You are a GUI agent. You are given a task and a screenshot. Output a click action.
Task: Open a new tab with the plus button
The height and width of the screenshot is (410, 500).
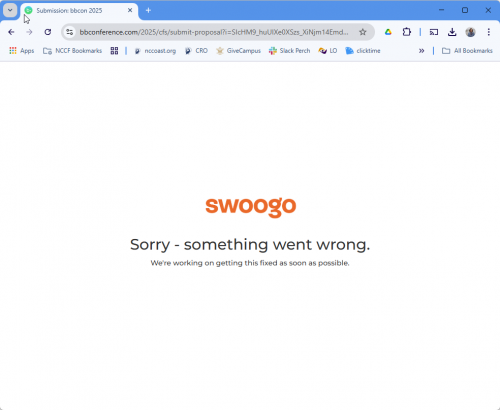point(148,11)
